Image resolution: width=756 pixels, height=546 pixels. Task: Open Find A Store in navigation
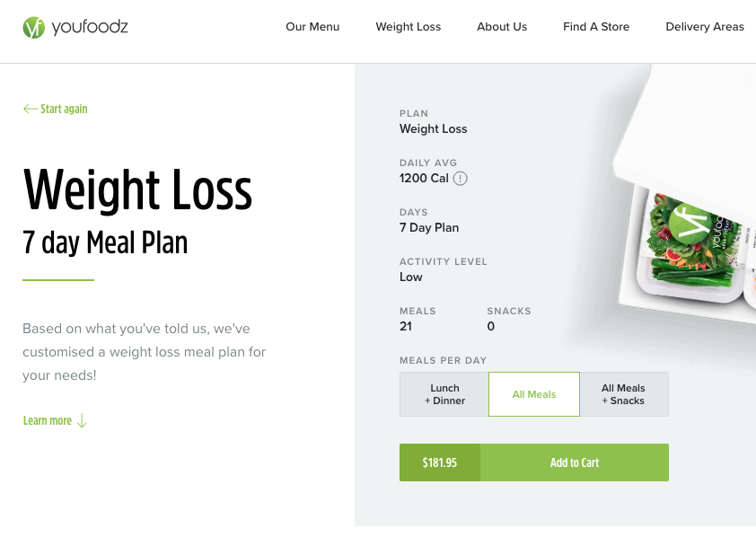point(596,27)
